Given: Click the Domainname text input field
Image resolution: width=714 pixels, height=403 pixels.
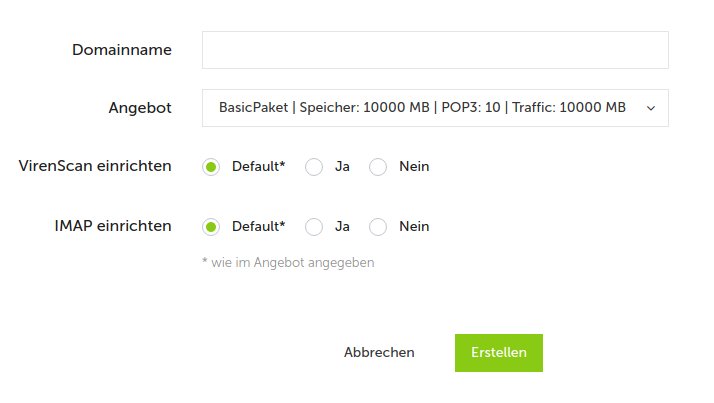Looking at the screenshot, I should [435, 50].
